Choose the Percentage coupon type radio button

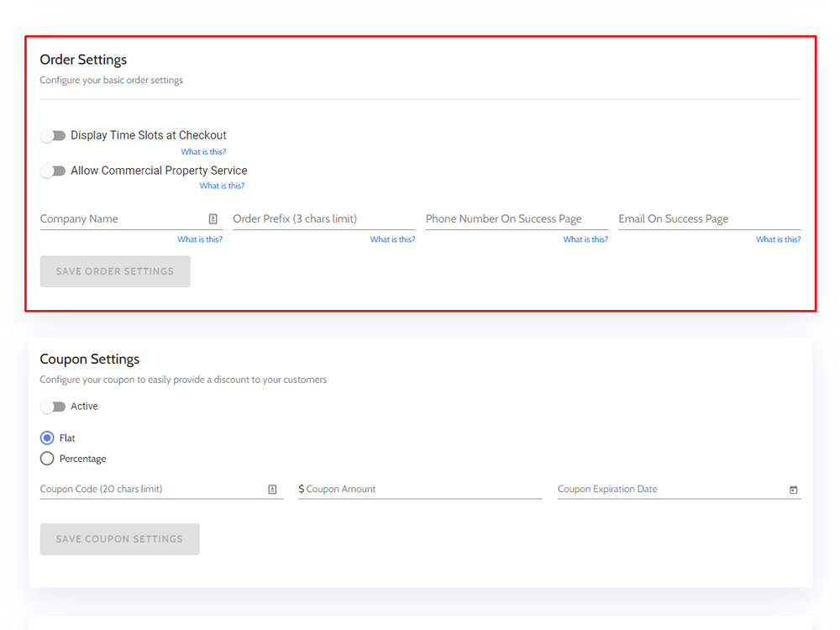coord(47,459)
